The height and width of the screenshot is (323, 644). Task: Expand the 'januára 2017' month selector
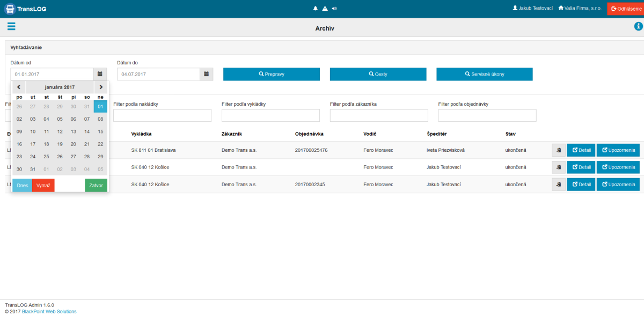[60, 87]
